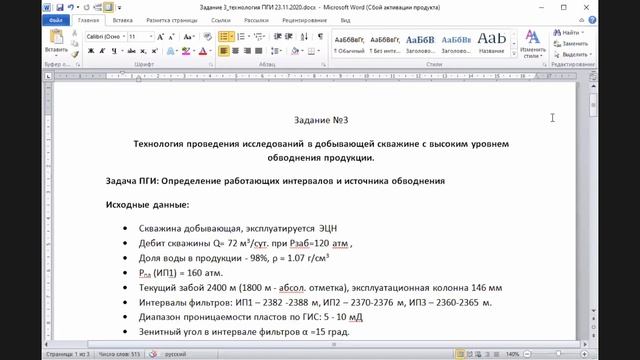Click the Undo arrow in quick access toolbar
The image size is (640, 360).
pos(71,7)
